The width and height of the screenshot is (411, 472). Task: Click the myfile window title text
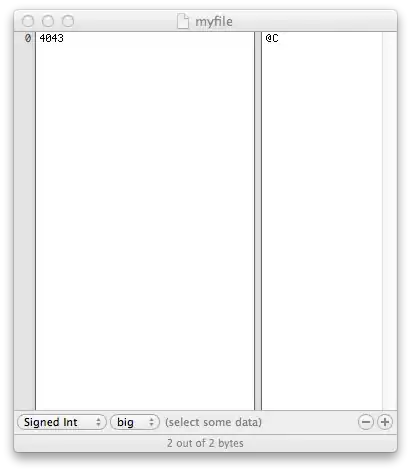[214, 22]
